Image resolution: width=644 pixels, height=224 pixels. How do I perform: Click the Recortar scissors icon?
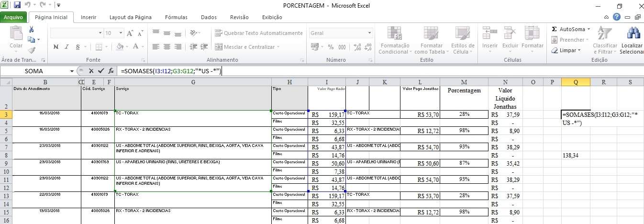click(32, 30)
